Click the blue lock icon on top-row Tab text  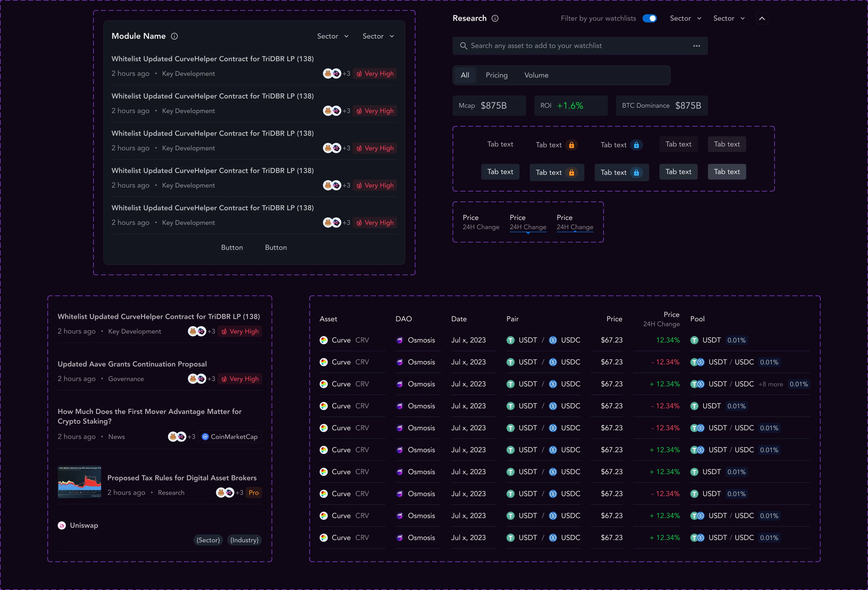point(637,145)
